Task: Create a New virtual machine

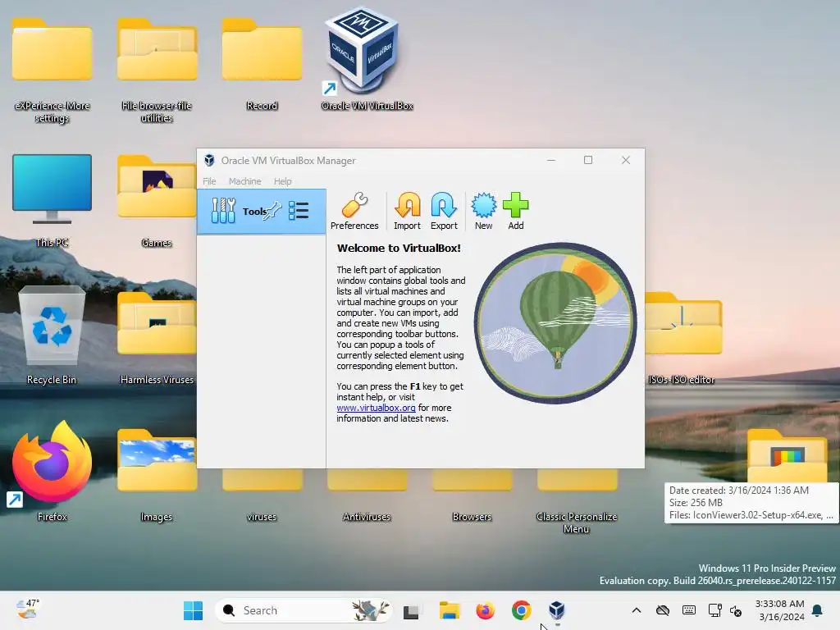Action: [483, 211]
